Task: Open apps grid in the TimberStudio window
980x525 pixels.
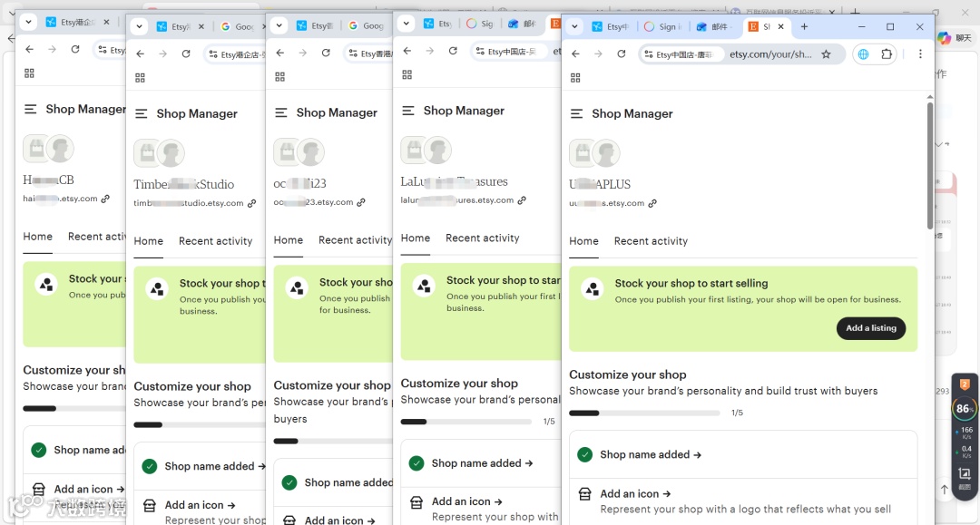Action: pyautogui.click(x=140, y=78)
